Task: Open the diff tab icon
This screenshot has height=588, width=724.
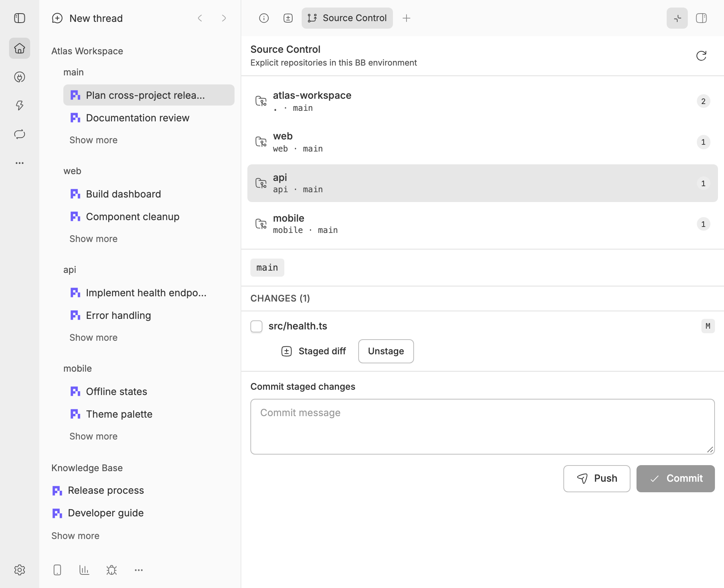Action: tap(288, 18)
